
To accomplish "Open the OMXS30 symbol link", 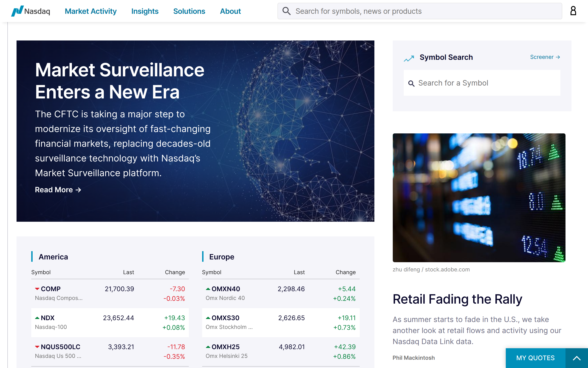I will pos(226,318).
